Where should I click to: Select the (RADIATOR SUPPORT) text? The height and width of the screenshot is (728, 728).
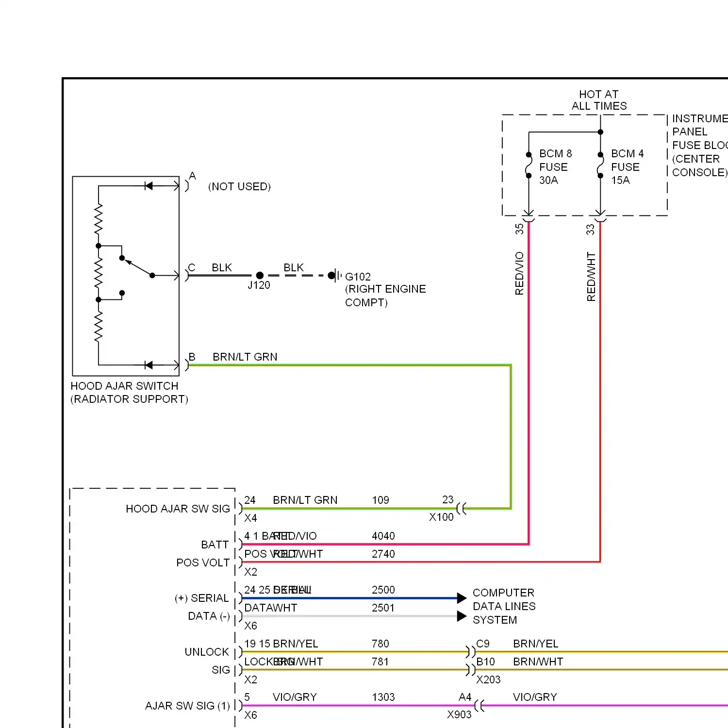(x=129, y=399)
